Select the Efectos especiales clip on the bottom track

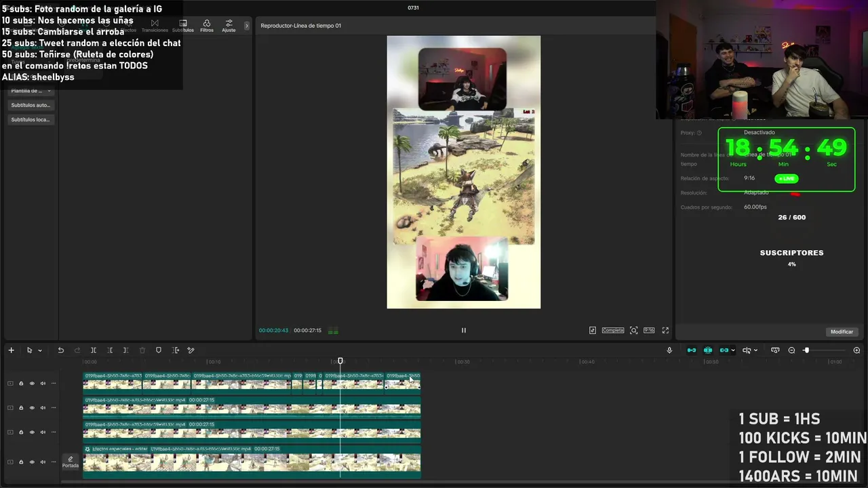pos(252,462)
